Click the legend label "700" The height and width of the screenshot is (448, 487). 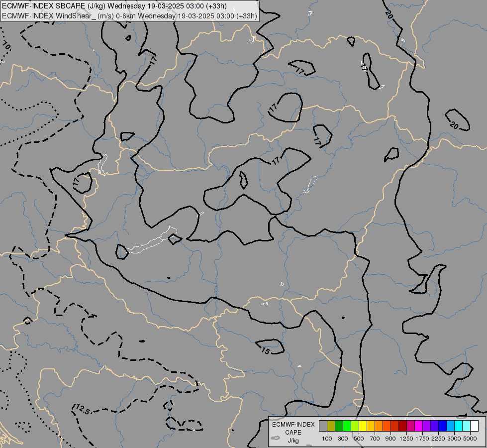coord(375,439)
